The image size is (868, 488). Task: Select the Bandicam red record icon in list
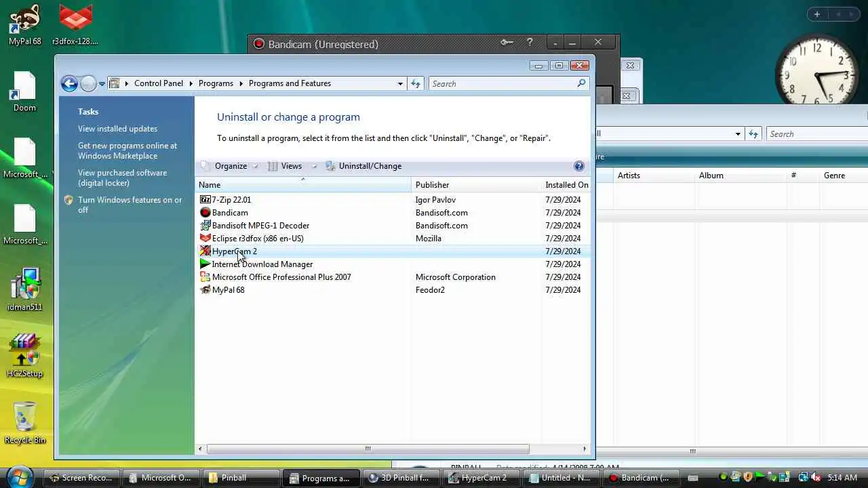coord(205,212)
